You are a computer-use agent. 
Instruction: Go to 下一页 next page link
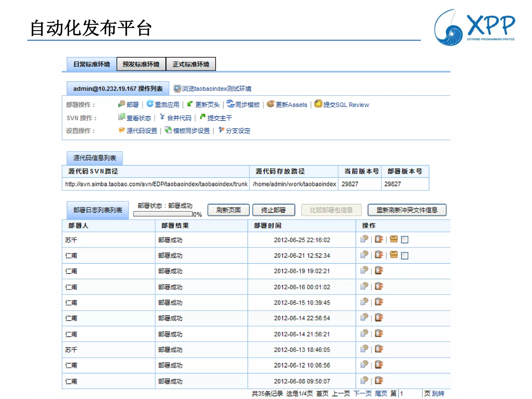[x=363, y=394]
